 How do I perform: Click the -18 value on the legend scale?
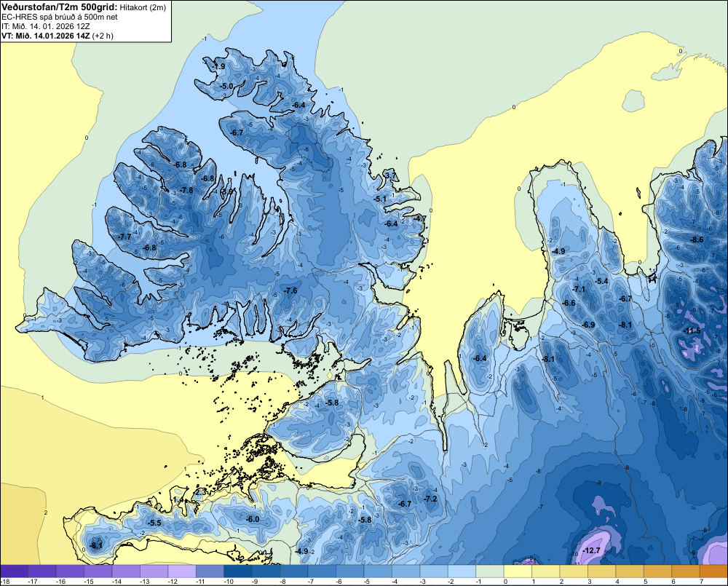point(4,582)
